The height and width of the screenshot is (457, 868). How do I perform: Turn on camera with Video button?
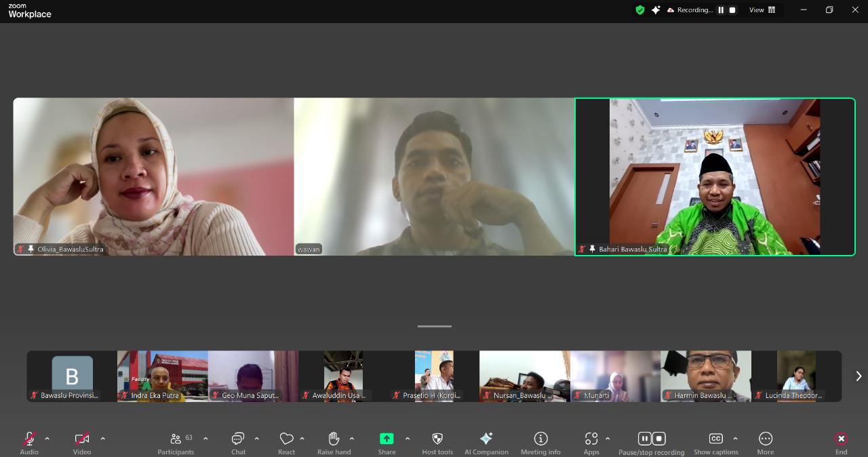pos(82,439)
